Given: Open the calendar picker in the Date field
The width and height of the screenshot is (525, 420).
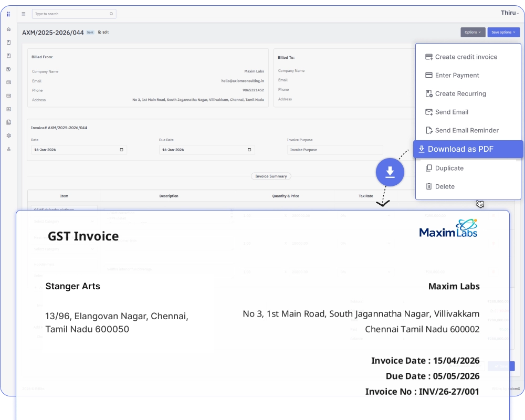Looking at the screenshot, I should (x=122, y=150).
